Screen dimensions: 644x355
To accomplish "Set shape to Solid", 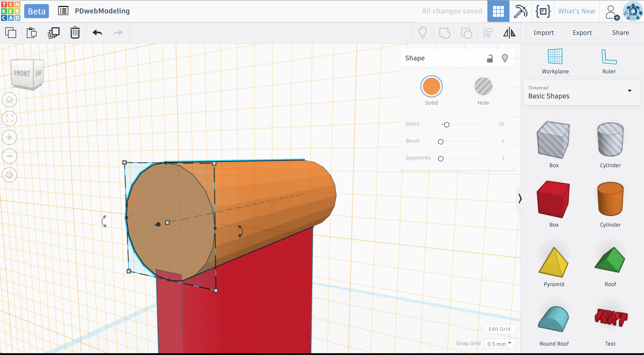I will pyautogui.click(x=431, y=87).
